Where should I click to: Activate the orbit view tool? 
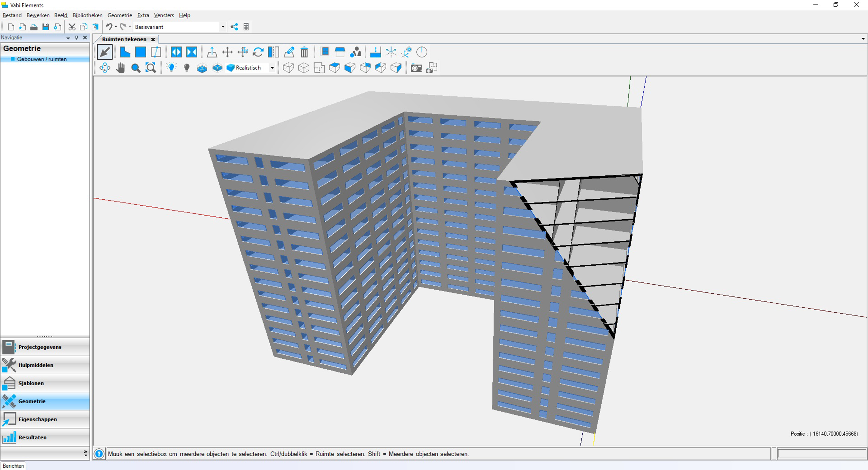point(105,68)
